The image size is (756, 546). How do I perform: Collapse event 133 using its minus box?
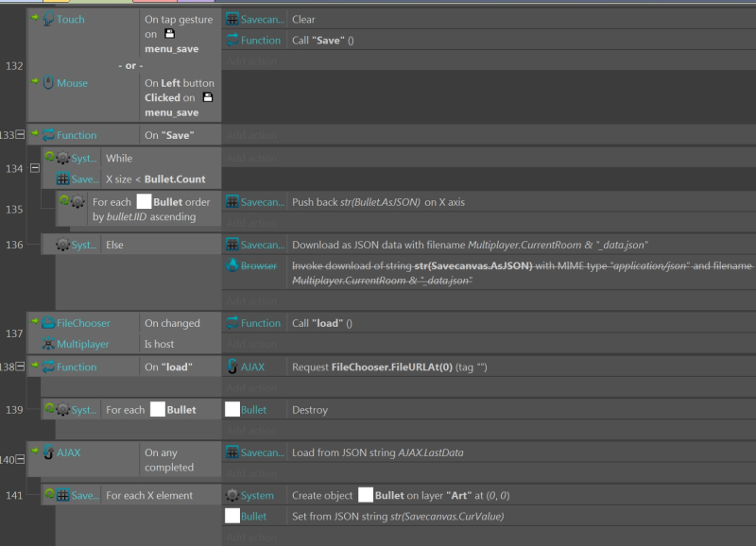[20, 134]
